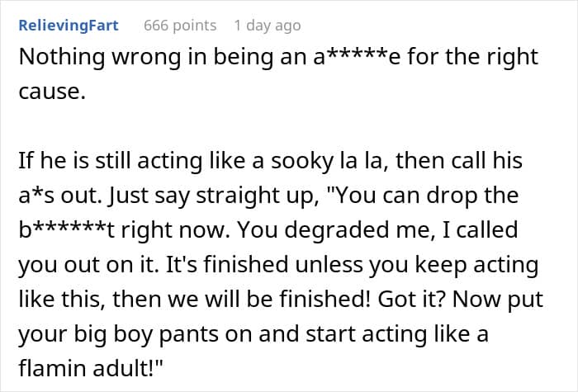Open the RelievingFart user profile link
Viewport: 578px width, 392px height.
69,26
